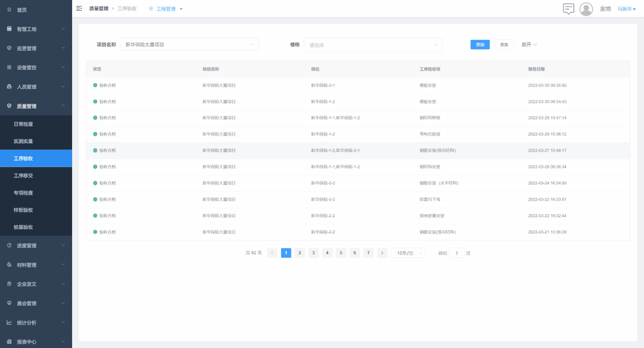Open 日常检查 submenu item
This screenshot has height=348, width=644.
24,124
